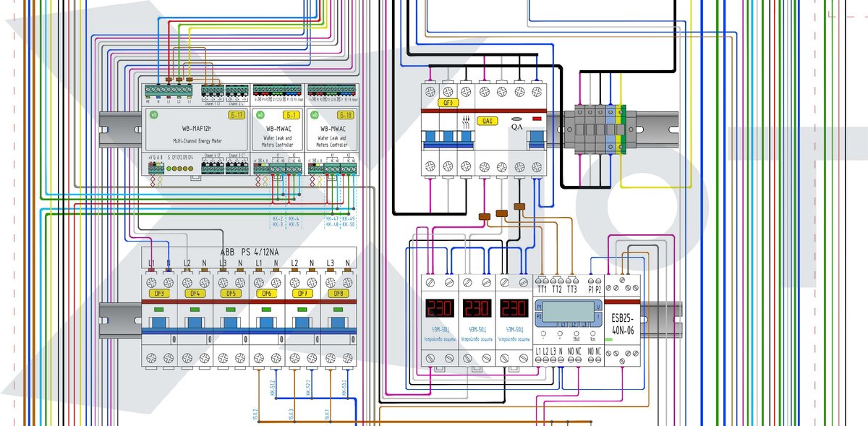Image resolution: width=868 pixels, height=426 pixels.
Task: Click the green WB logo next to Б-1
Action: pyautogui.click(x=261, y=115)
